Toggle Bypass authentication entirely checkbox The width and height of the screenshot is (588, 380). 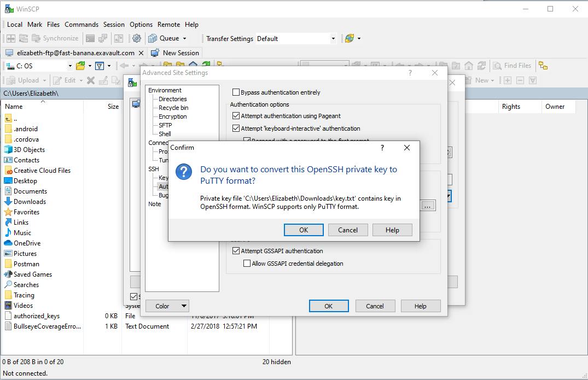pos(236,92)
